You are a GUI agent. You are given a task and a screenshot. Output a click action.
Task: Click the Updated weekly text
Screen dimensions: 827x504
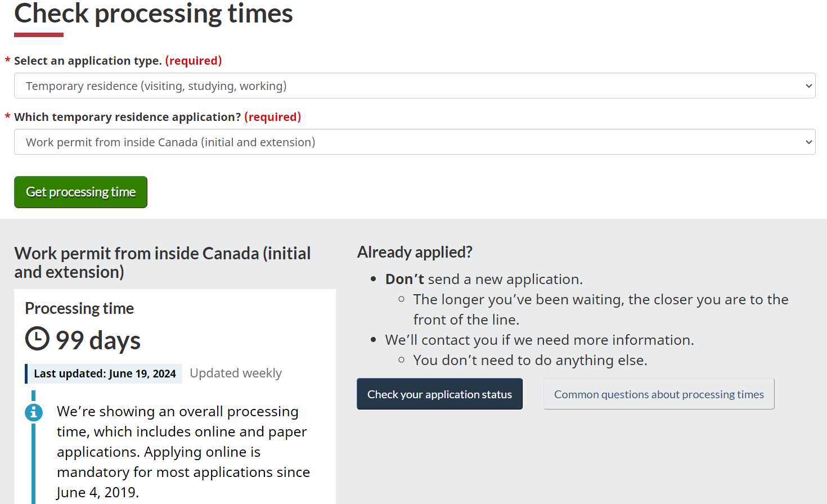point(236,373)
